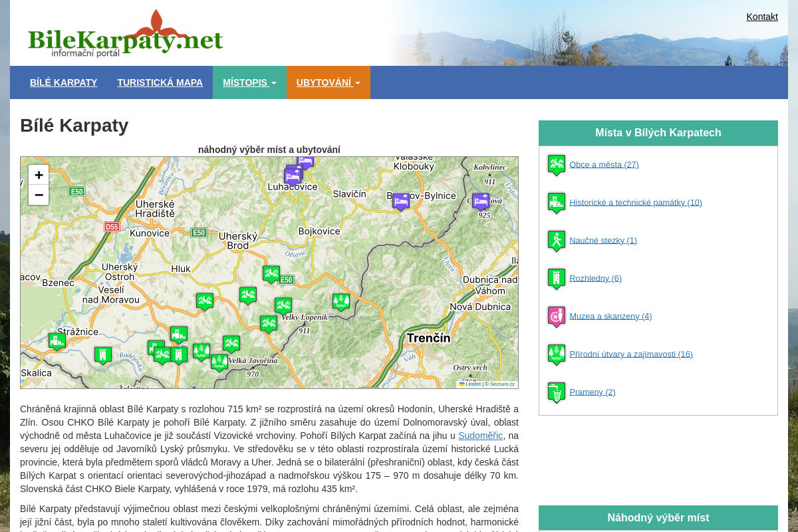This screenshot has height=532, width=798.
Task: Open the Kontakt link
Action: (x=761, y=17)
